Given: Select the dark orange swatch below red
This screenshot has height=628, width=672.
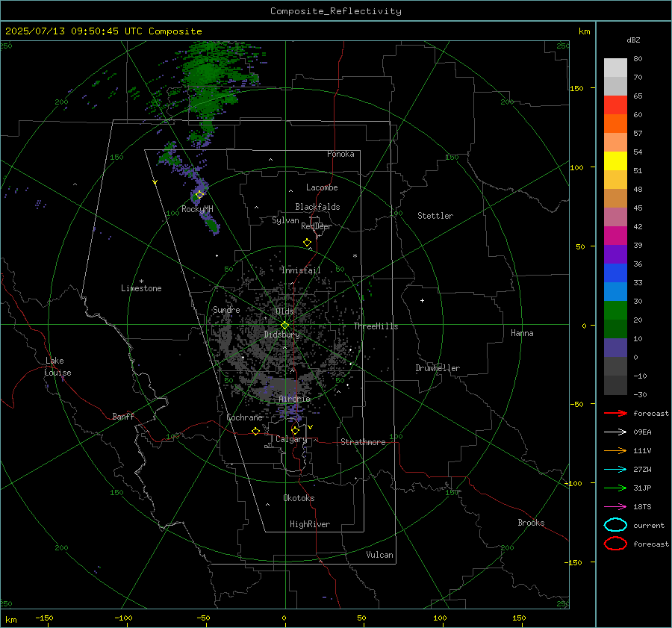Looking at the screenshot, I should pyautogui.click(x=615, y=124).
